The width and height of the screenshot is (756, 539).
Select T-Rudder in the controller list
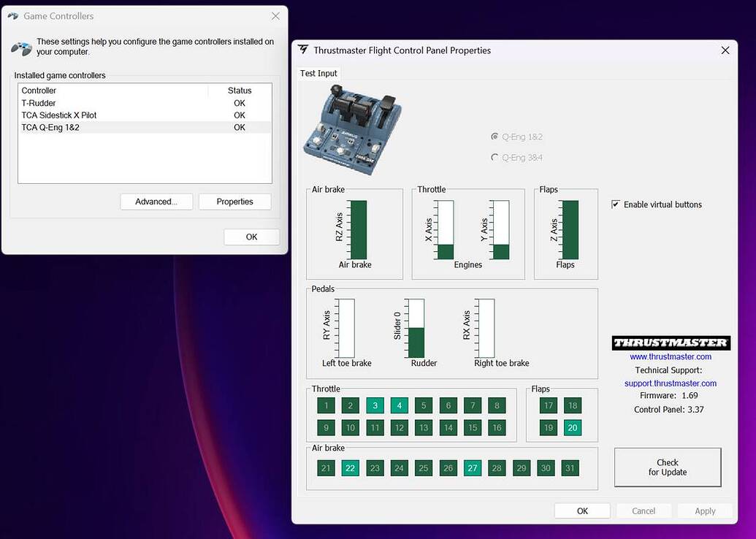coord(145,103)
